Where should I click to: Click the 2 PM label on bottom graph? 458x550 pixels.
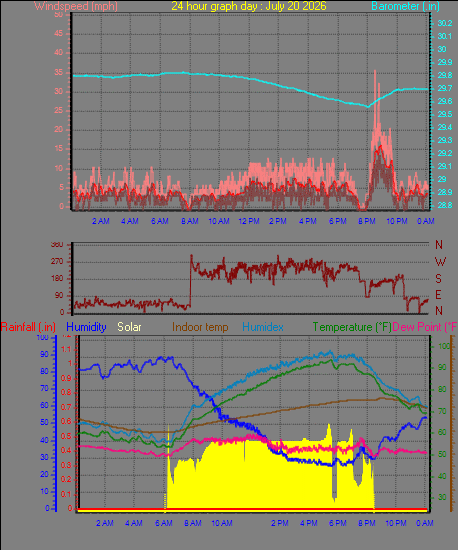[279, 523]
